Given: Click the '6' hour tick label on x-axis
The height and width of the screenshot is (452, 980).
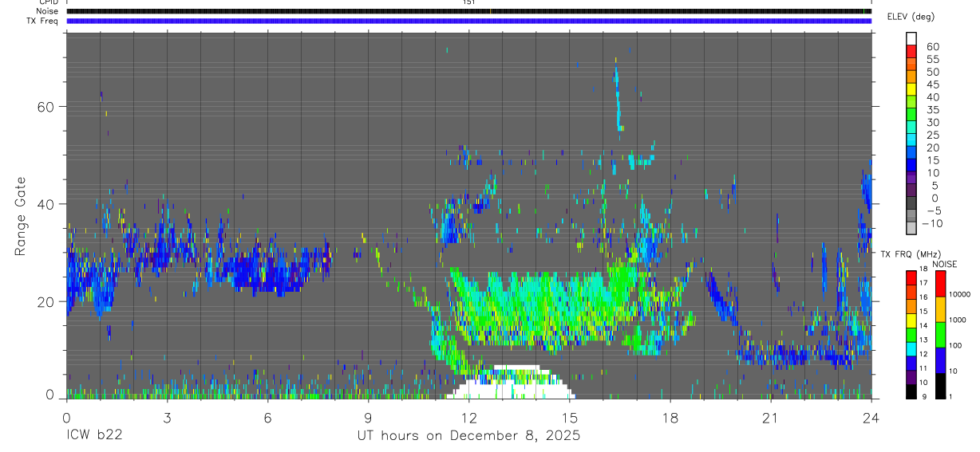Looking at the screenshot, I should pos(268,417).
